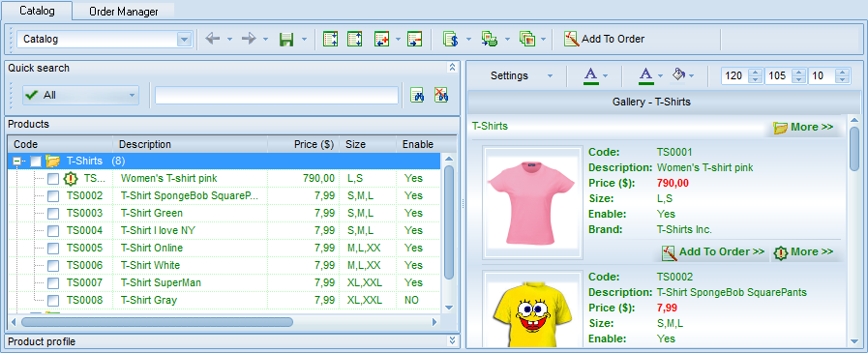Sort by the Description column header
Image resolution: width=868 pixels, height=353 pixels.
tap(191, 144)
